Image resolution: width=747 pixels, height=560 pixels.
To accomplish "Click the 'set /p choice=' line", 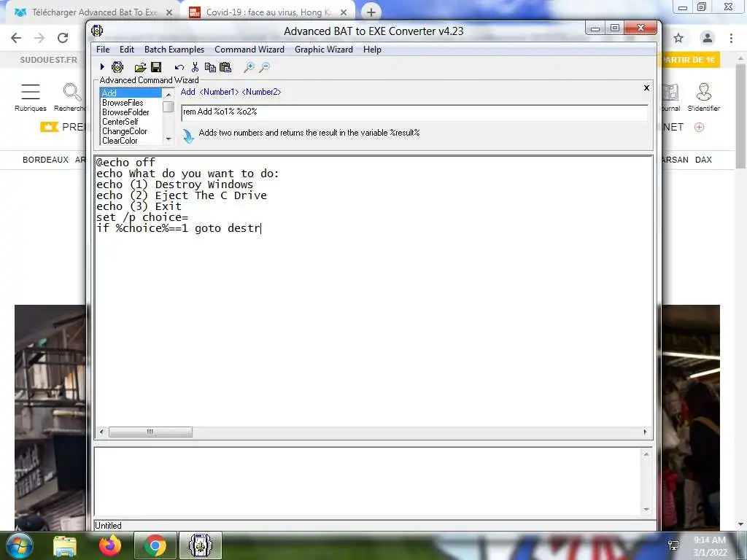I will (x=142, y=217).
